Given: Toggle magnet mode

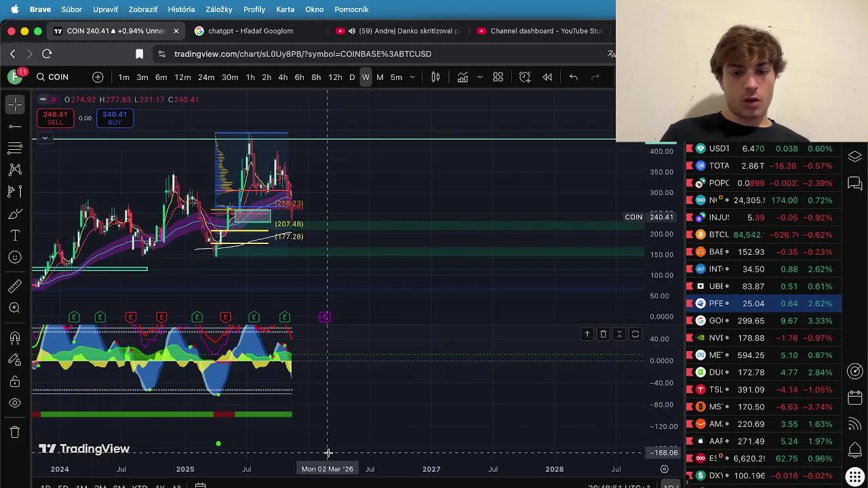Looking at the screenshot, I should pos(15,338).
